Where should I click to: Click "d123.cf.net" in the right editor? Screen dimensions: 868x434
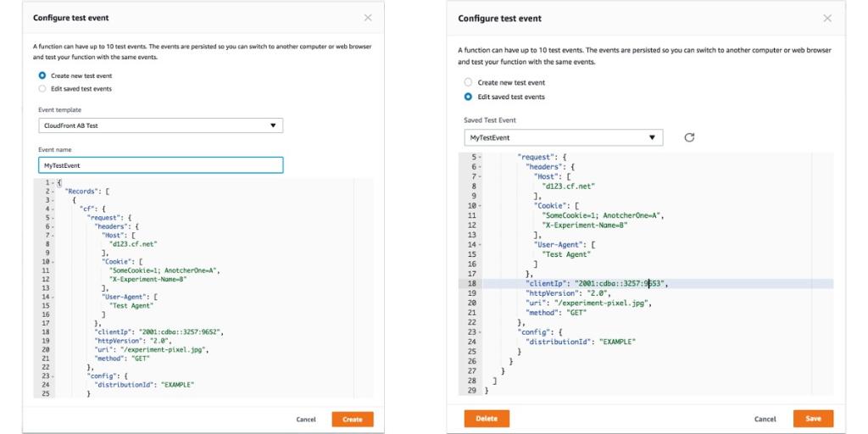(x=569, y=186)
